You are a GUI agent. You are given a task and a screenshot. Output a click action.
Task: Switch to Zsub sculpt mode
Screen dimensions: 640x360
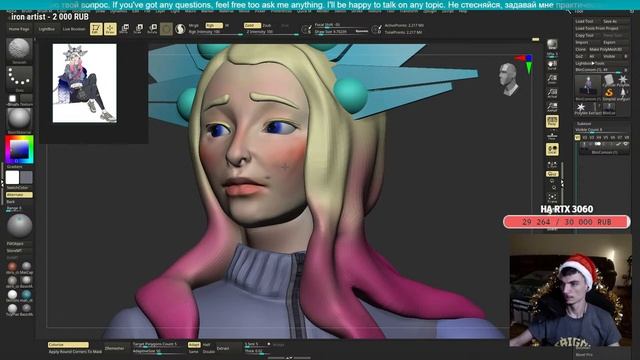[267, 25]
